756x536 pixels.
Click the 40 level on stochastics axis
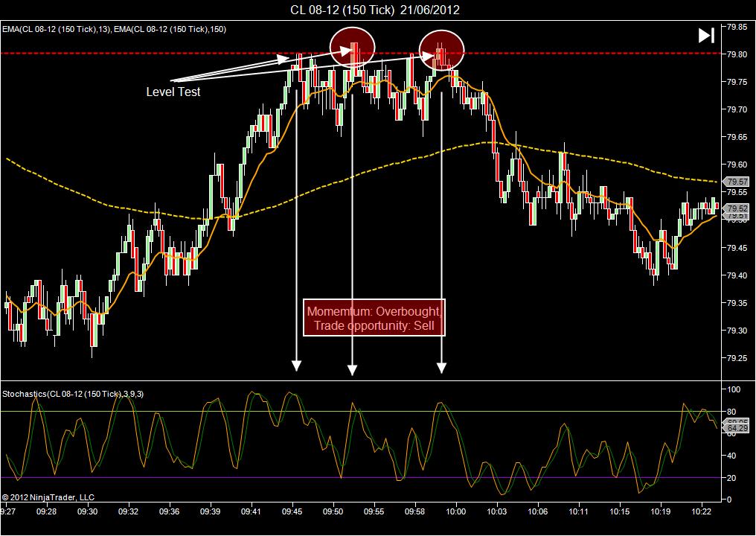732,456
